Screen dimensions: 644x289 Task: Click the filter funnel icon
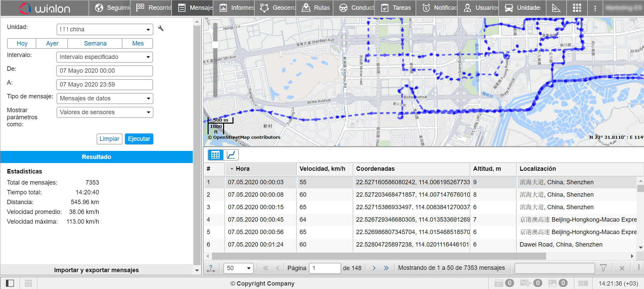(603, 268)
